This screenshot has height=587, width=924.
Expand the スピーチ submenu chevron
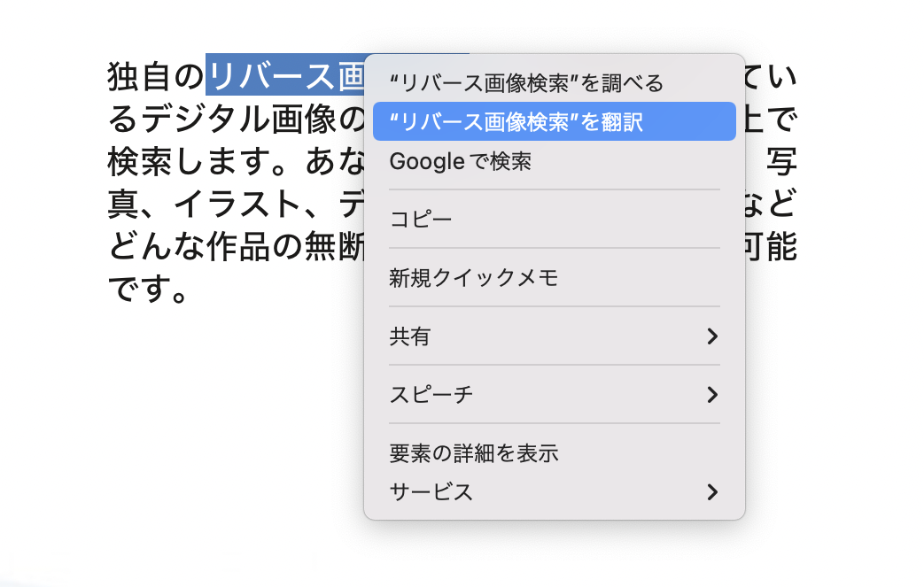[711, 395]
